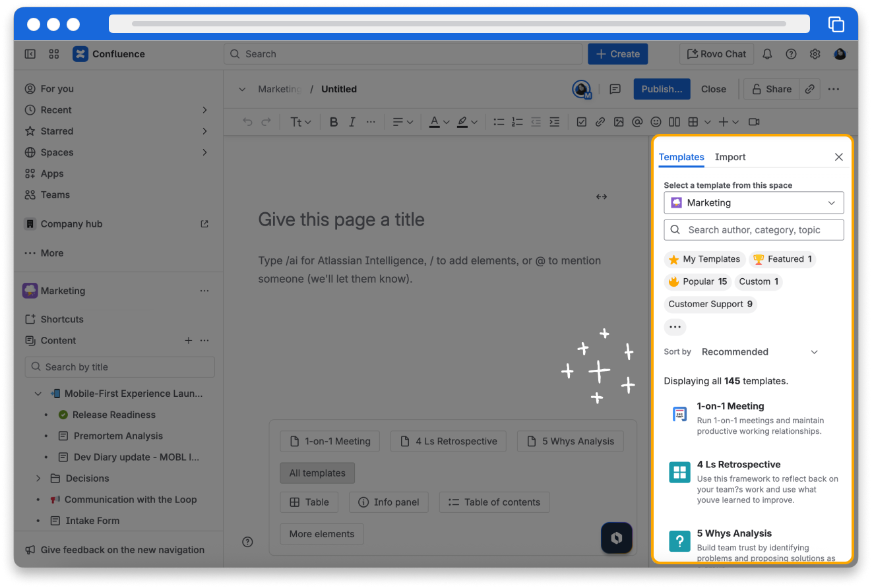This screenshot has width=872, height=588.
Task: Expand the Decisions folder in tree
Action: 38,479
